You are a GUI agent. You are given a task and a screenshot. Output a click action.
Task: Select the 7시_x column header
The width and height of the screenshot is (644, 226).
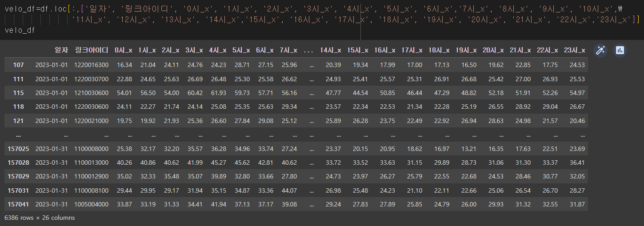coord(288,51)
